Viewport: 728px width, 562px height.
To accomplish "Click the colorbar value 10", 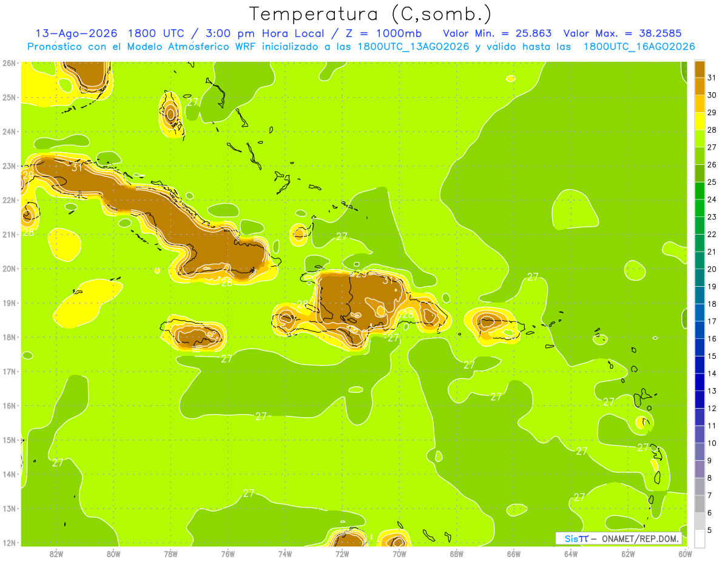I will pos(712,443).
